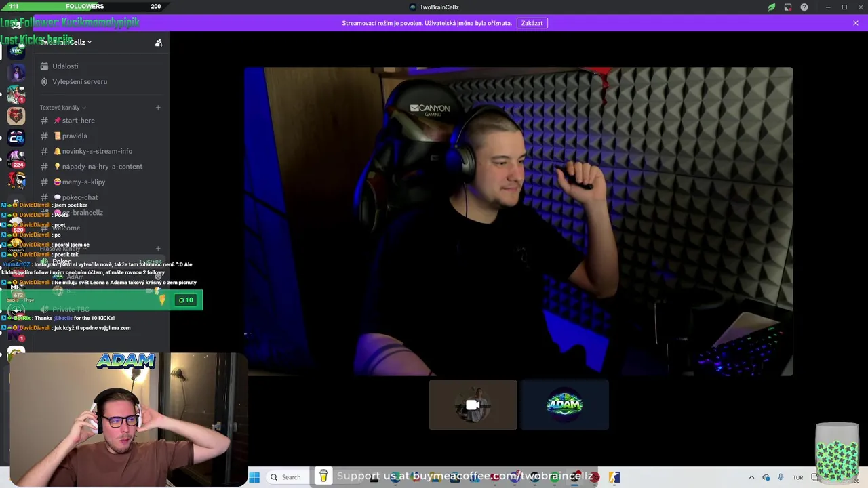
Task: Open Vylepšení serveru boosts entry
Action: point(79,82)
